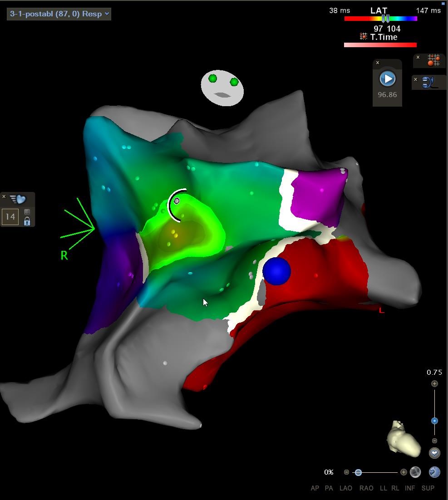This screenshot has width=448, height=500.
Task: Click the green R direction arrow marker
Action: pyautogui.click(x=78, y=229)
